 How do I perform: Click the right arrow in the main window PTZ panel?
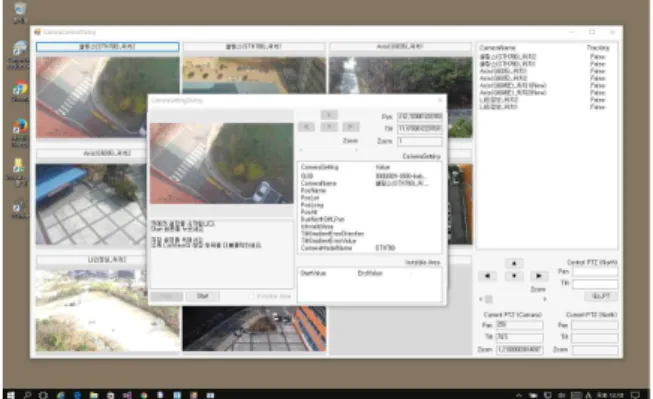[x=538, y=276]
